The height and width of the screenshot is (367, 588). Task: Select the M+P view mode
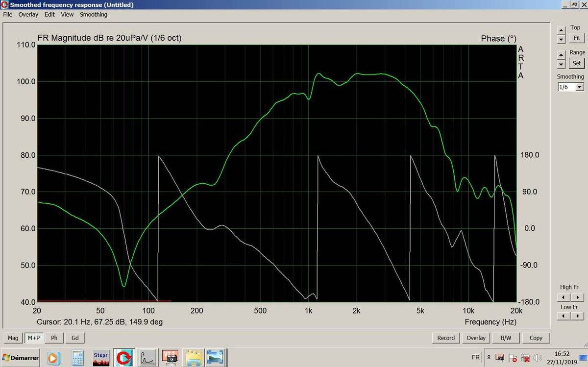click(x=34, y=338)
